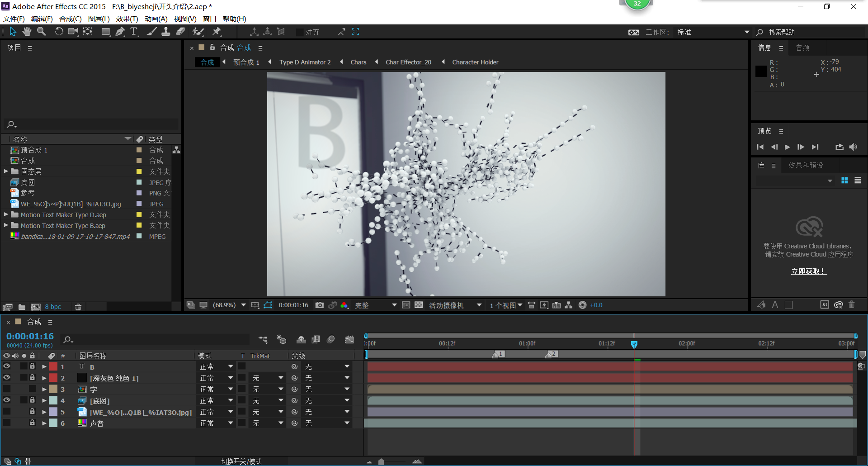Select the Selection arrow tool
Image resolution: width=868 pixels, height=466 pixels.
point(13,32)
